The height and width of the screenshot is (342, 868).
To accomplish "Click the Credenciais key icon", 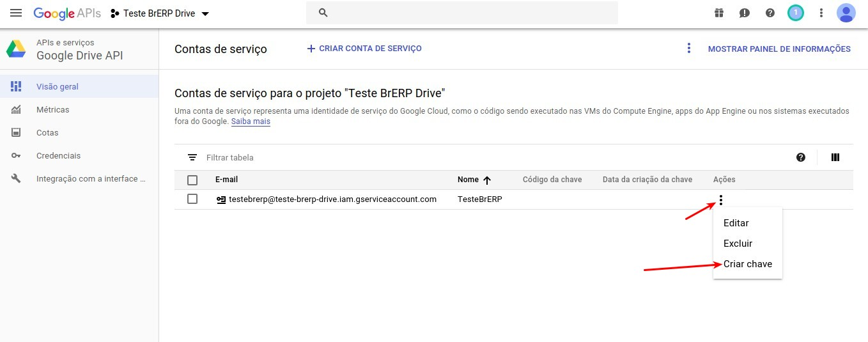I will (x=17, y=155).
